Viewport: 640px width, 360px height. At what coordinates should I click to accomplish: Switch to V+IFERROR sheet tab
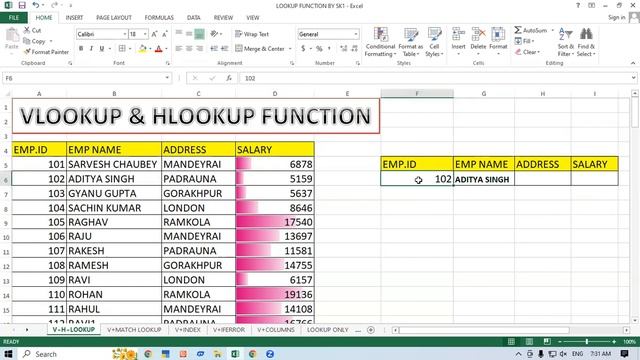click(229, 330)
